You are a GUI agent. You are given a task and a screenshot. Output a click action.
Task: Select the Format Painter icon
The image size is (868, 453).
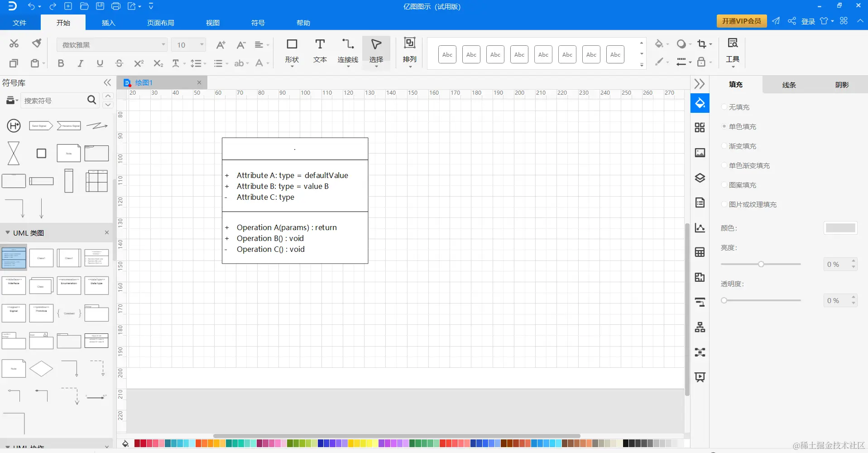[x=37, y=43]
